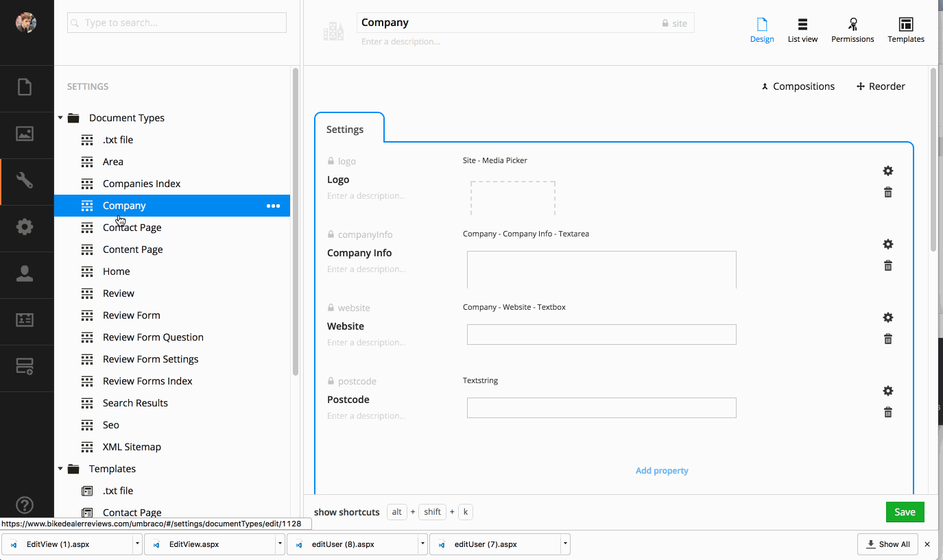The height and width of the screenshot is (560, 943).
Task: Open the Permissions tab
Action: tap(852, 30)
